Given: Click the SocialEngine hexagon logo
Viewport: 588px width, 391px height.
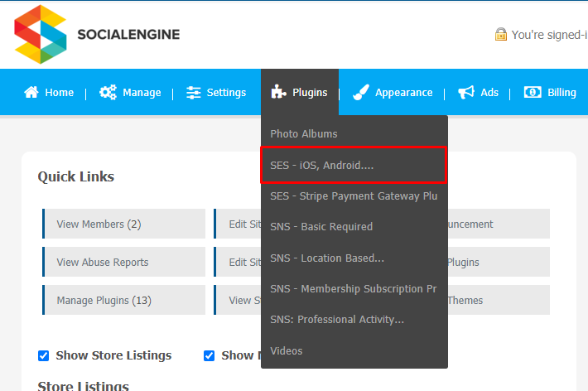Looking at the screenshot, I should pyautogui.click(x=41, y=34).
